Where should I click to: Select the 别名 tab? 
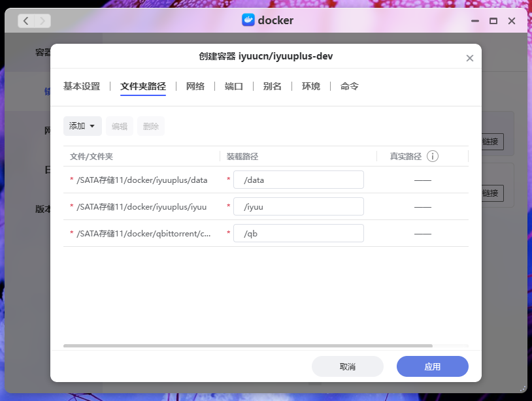click(273, 86)
